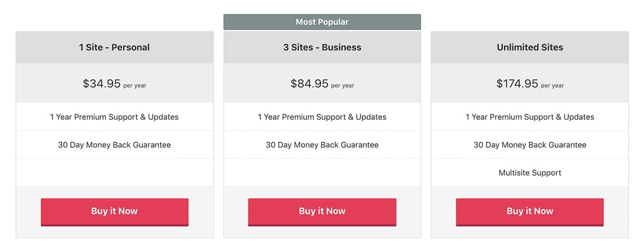
Task: Click the Unlimited Sites heading
Action: [x=530, y=47]
